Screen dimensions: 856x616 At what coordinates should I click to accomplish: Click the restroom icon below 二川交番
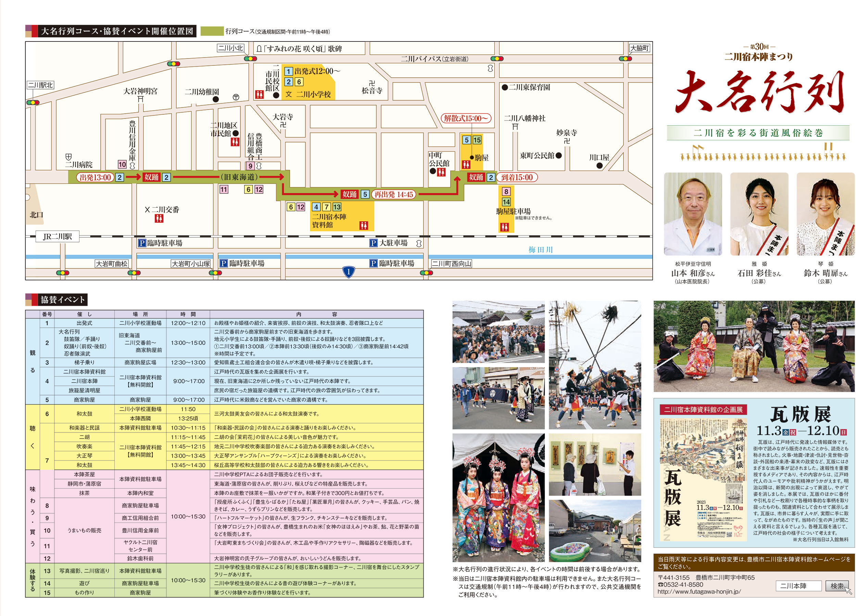pyautogui.click(x=159, y=218)
